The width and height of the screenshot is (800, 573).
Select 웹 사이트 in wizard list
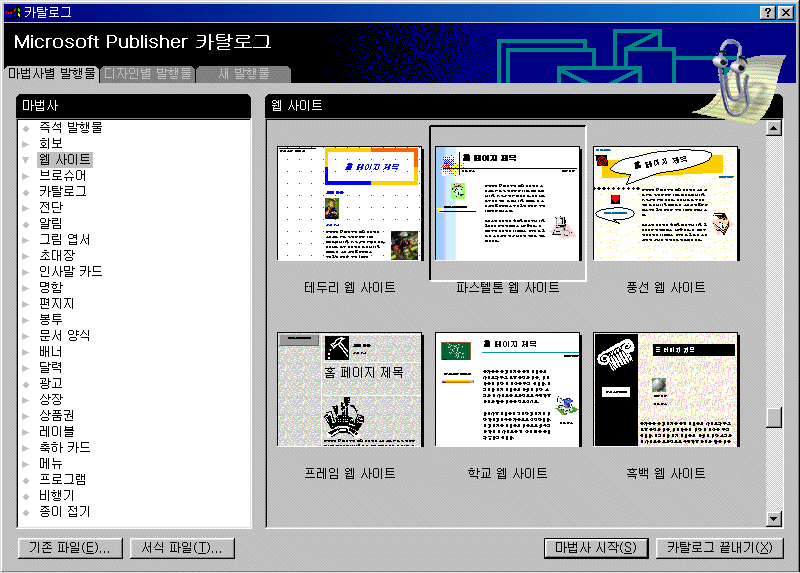click(65, 160)
